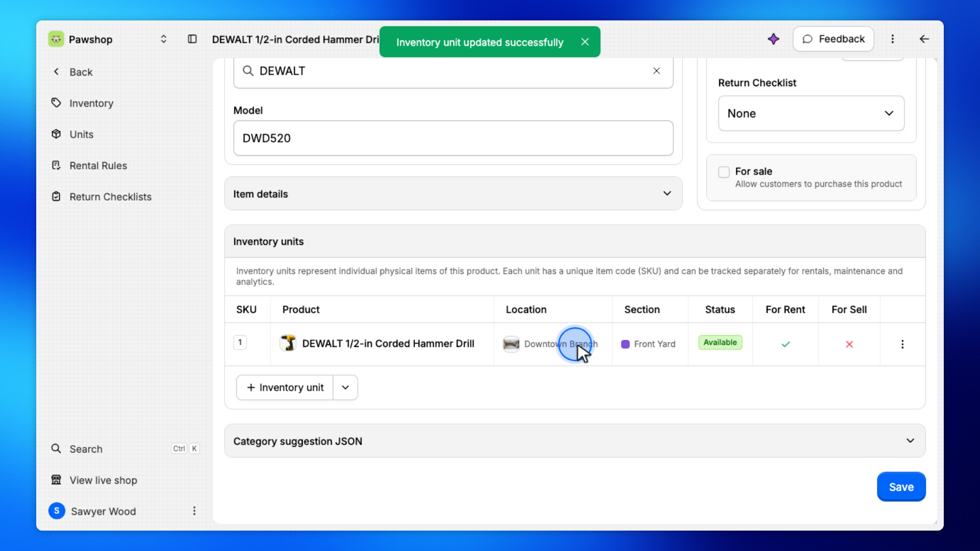Click the purple Front Yard section color dot
This screenshot has width=980, height=551.
[x=625, y=344]
